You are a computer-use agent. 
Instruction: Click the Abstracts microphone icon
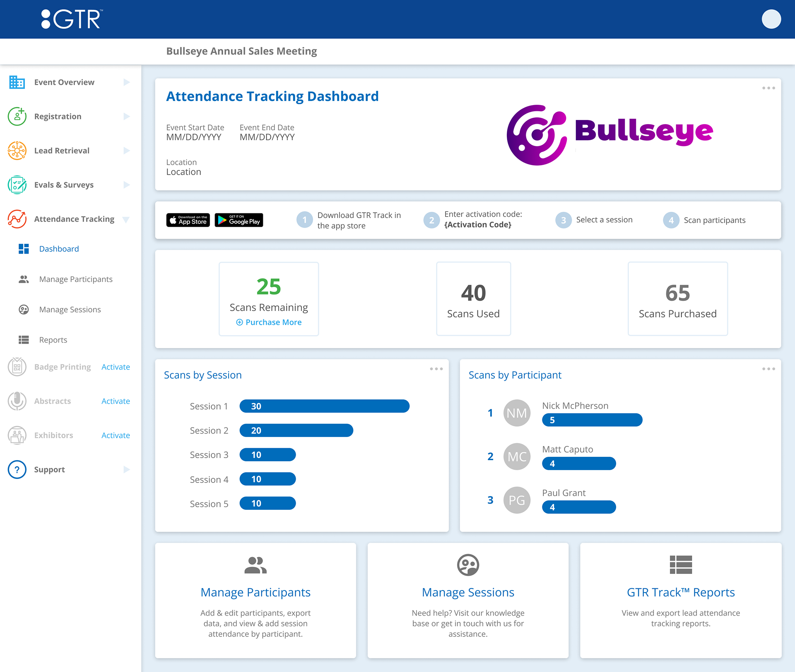pos(17,401)
